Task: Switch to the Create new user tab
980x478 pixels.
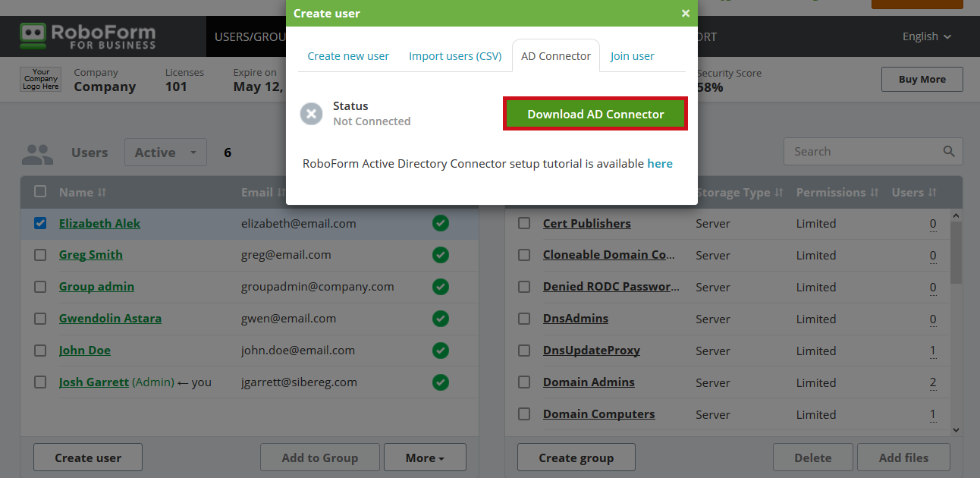Action: (x=348, y=56)
